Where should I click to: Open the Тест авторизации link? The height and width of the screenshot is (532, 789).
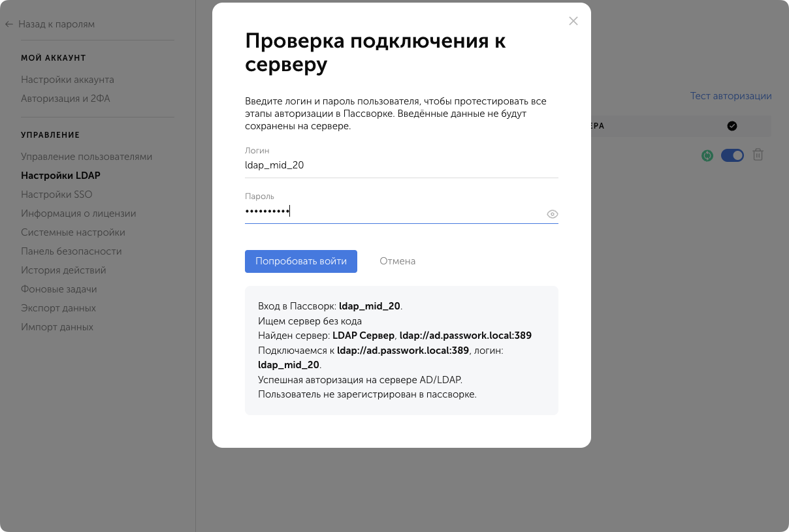(731, 96)
